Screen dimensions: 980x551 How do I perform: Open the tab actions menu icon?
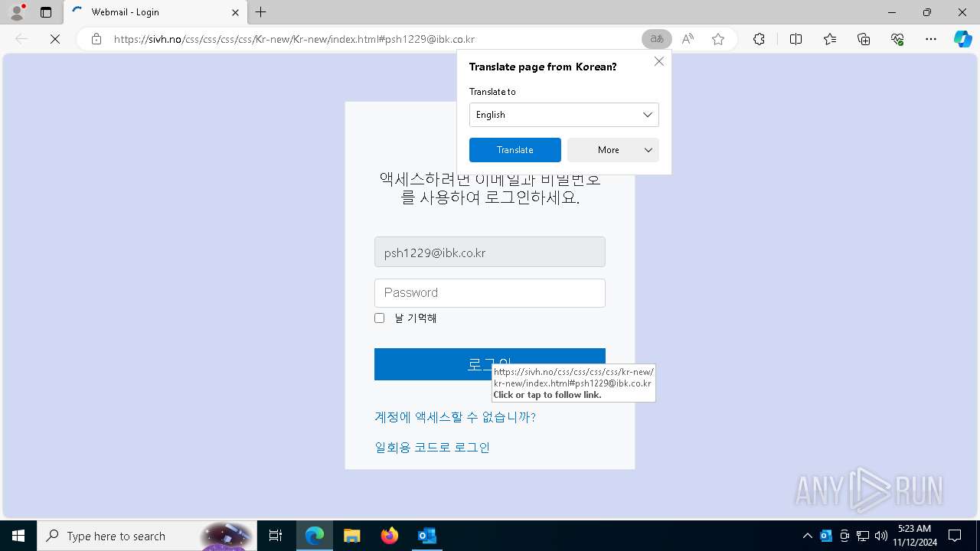46,12
